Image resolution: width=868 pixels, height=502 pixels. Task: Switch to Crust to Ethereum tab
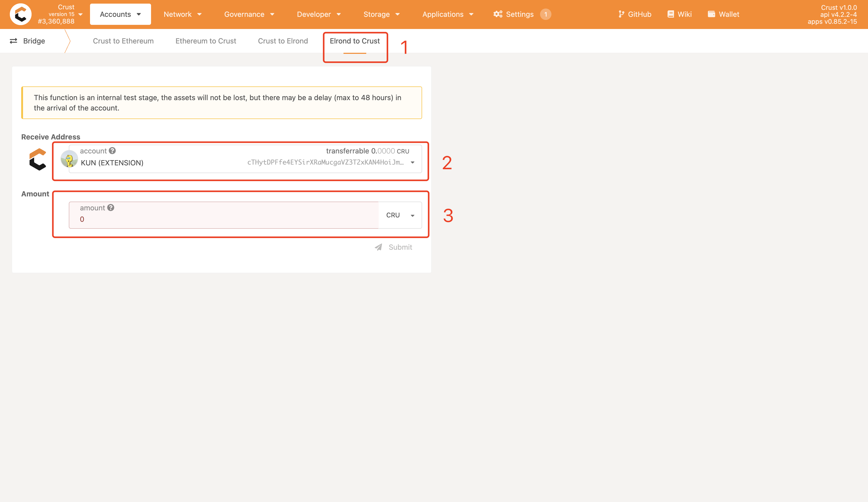123,41
